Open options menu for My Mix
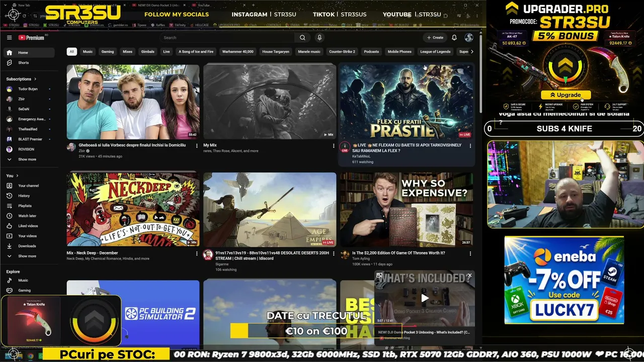Viewport: 644px width, 362px height. (x=334, y=146)
